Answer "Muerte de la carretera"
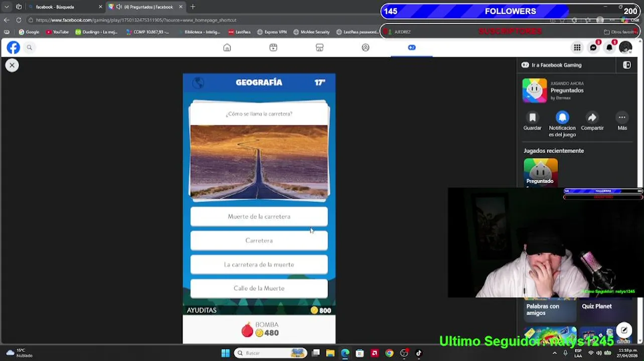644x361 pixels. click(x=259, y=217)
